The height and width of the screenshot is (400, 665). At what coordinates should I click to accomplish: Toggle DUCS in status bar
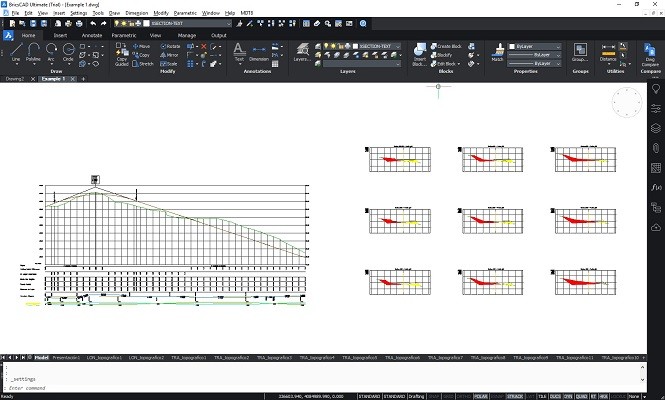555,397
